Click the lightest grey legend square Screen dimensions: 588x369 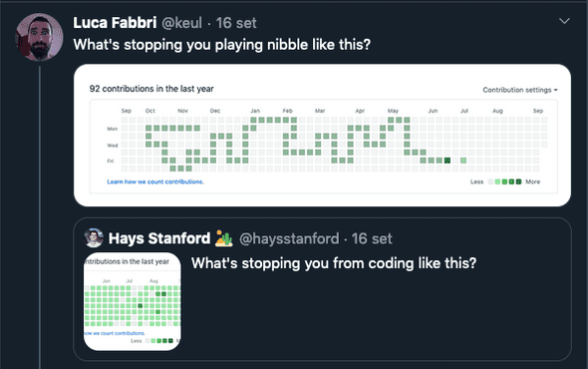click(490, 182)
